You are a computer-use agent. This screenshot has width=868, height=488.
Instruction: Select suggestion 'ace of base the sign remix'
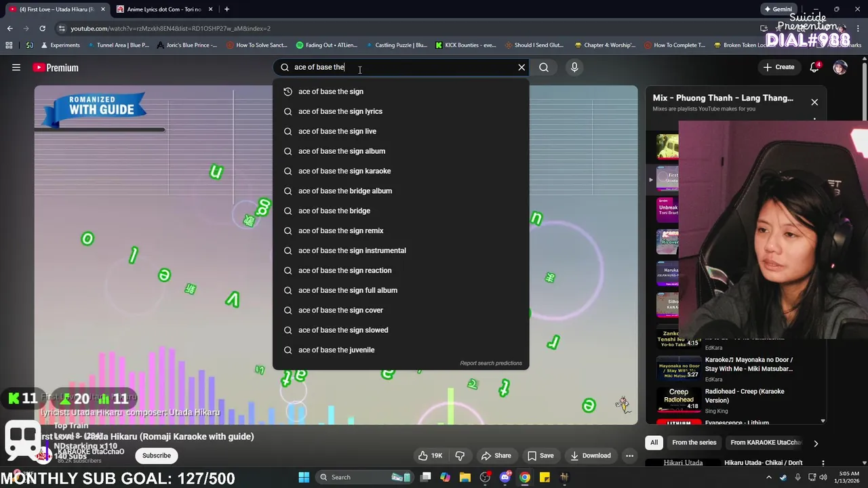pos(400,230)
